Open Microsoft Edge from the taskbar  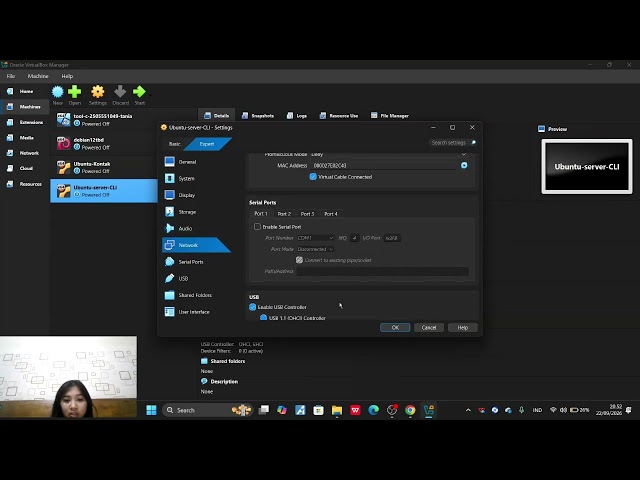pos(373,410)
